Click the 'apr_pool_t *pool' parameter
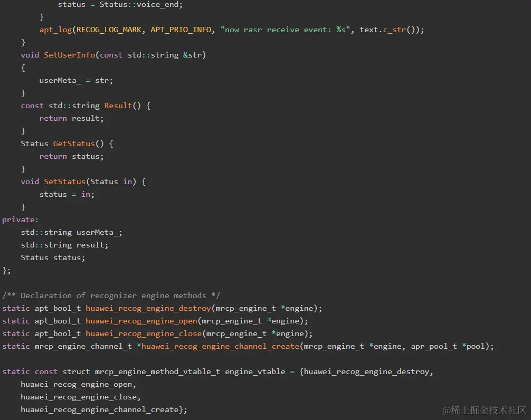The image size is (531, 420). pos(448,346)
